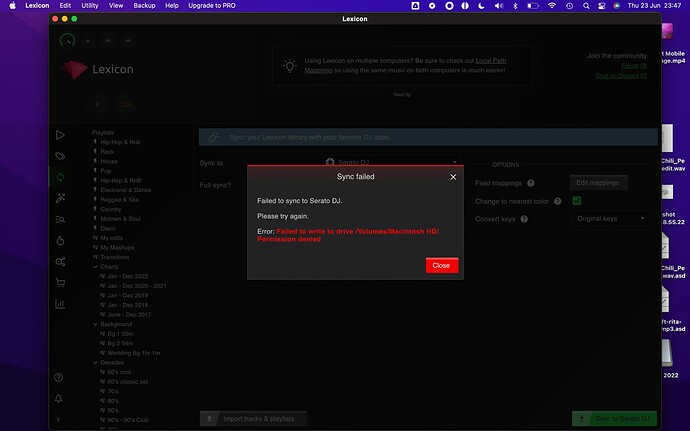Image resolution: width=690 pixels, height=431 pixels.
Task: Select the Rock playlist
Action: coord(107,152)
